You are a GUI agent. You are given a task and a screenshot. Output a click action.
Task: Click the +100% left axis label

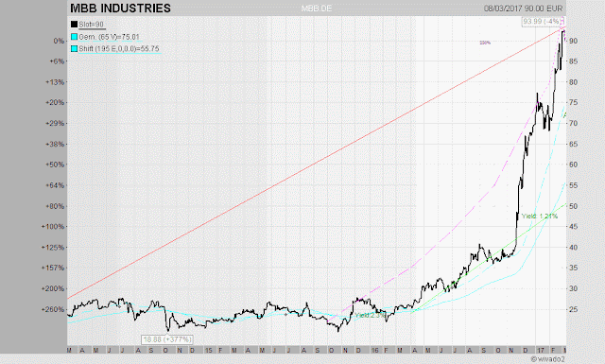click(x=53, y=227)
